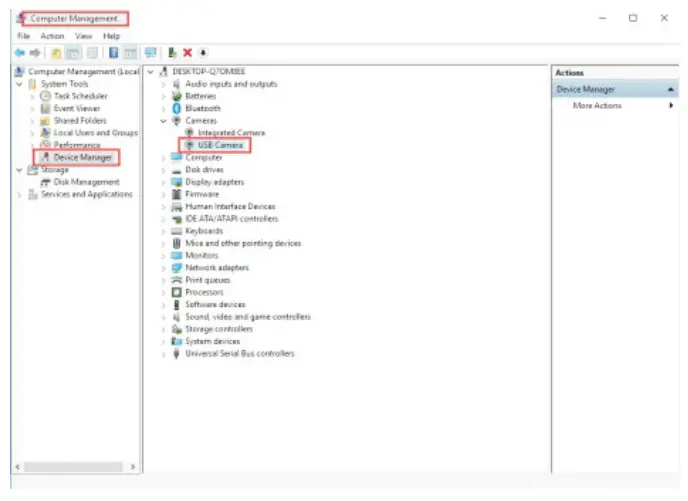Click the Scan for hardware changes monitor icon

[150, 53]
